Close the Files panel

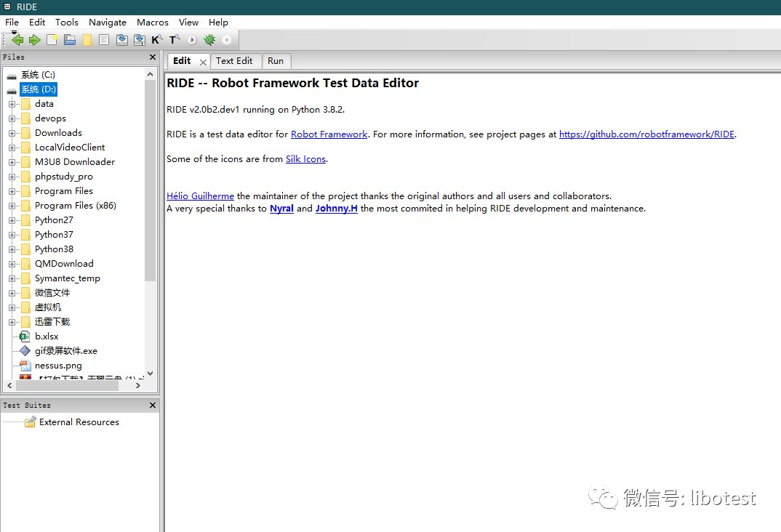(153, 57)
